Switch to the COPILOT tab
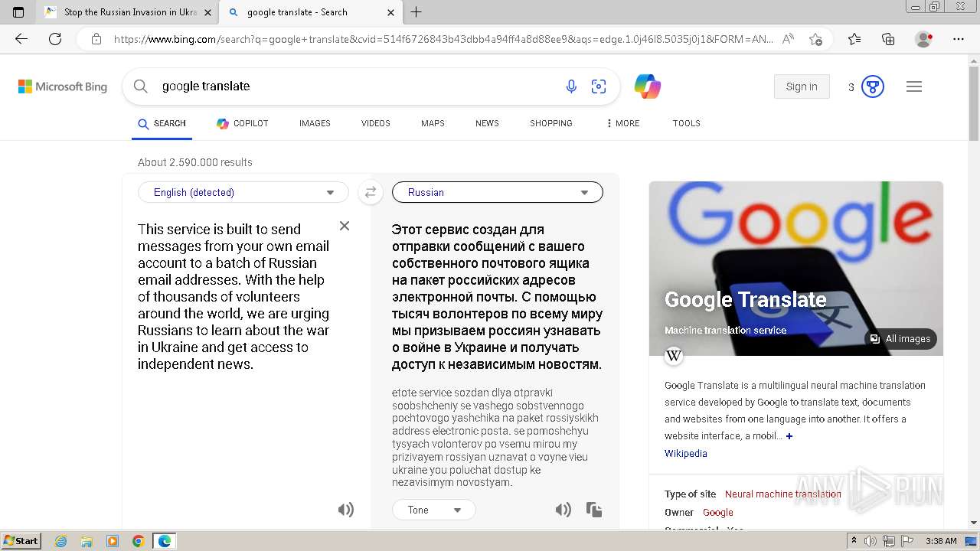 (243, 123)
